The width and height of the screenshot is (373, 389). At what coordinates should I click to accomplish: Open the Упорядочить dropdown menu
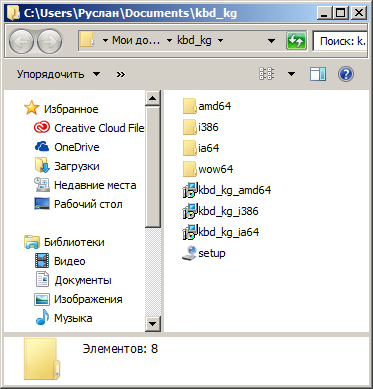(58, 74)
